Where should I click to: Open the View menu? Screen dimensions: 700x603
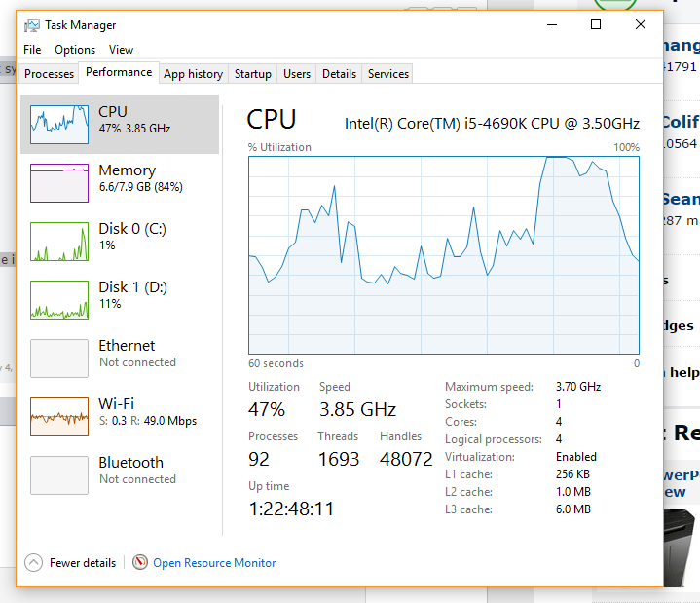coord(121,50)
